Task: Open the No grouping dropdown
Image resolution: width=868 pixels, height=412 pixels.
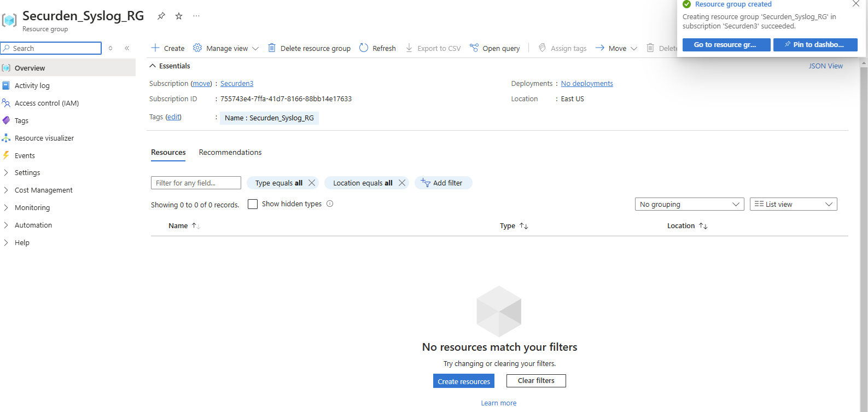Action: (x=689, y=204)
